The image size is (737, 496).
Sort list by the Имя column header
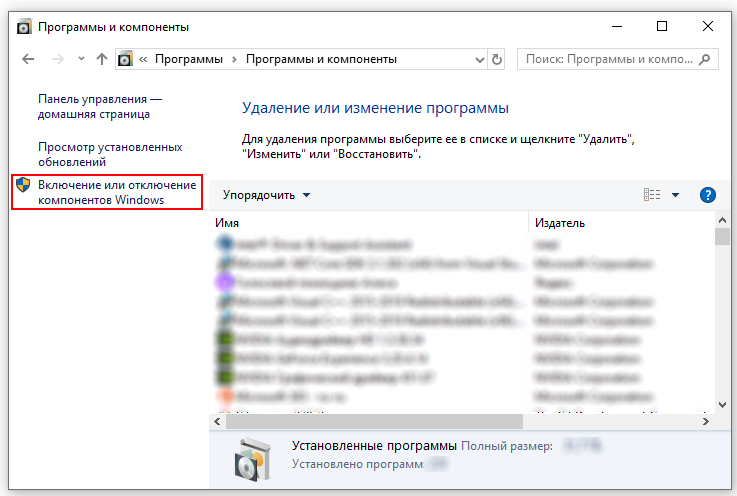(x=227, y=222)
